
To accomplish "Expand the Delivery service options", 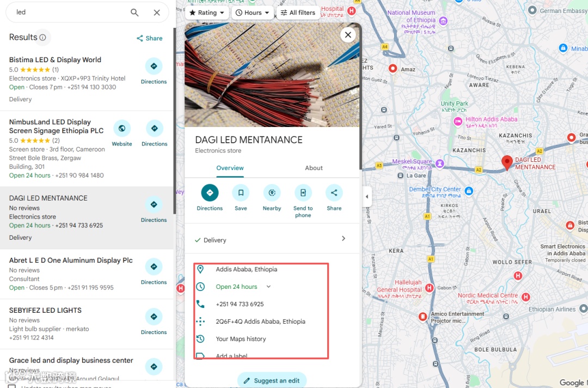I will pos(272,240).
